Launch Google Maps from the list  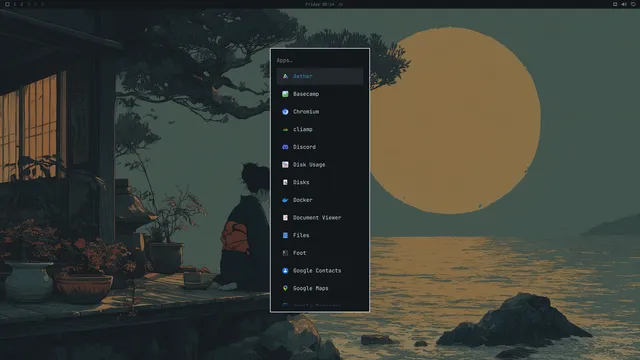coord(320,288)
